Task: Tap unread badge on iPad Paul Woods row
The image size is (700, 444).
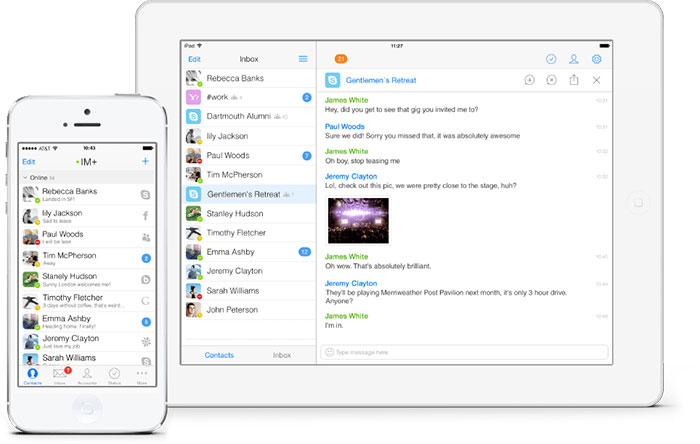Action: [x=307, y=156]
